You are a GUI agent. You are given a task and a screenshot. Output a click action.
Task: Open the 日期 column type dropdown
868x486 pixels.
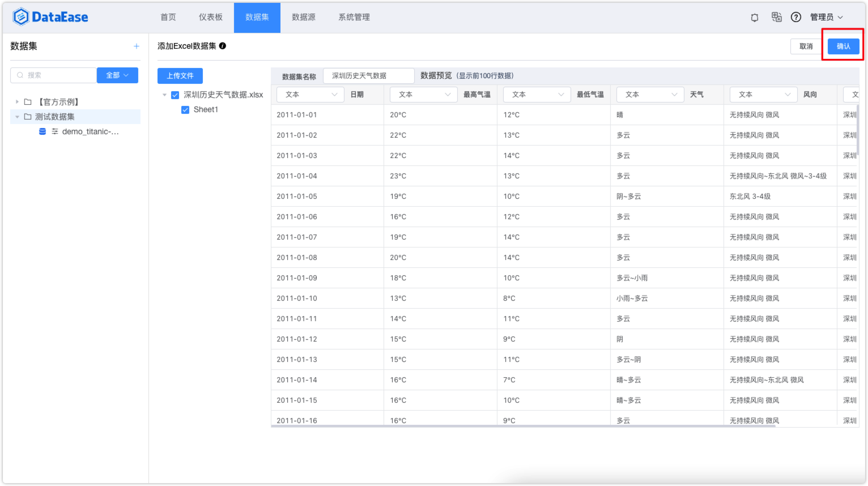click(310, 95)
